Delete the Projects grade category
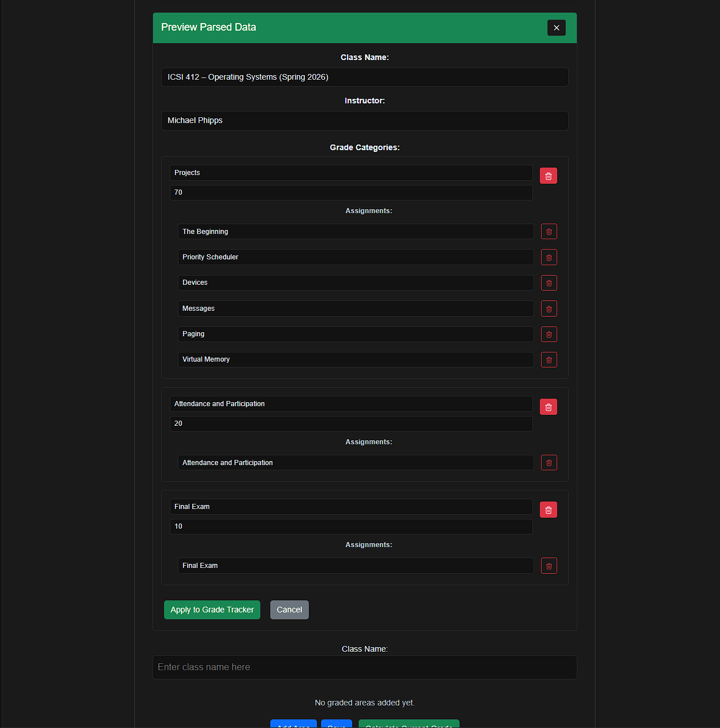This screenshot has height=728, width=720. [548, 175]
